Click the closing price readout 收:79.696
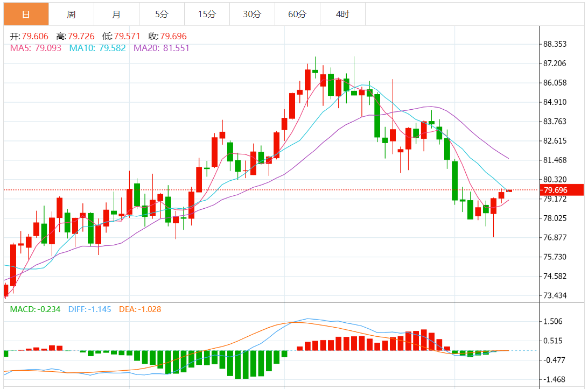 coord(167,37)
